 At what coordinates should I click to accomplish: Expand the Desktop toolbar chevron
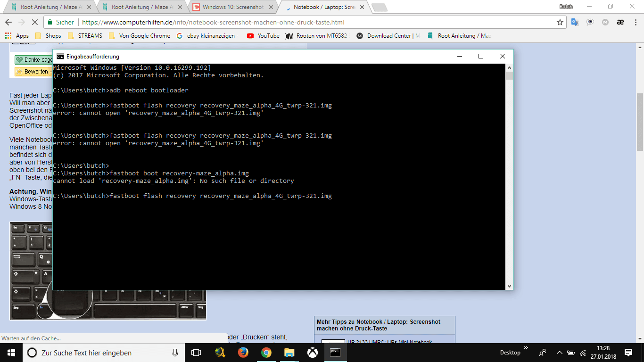pyautogui.click(x=526, y=348)
